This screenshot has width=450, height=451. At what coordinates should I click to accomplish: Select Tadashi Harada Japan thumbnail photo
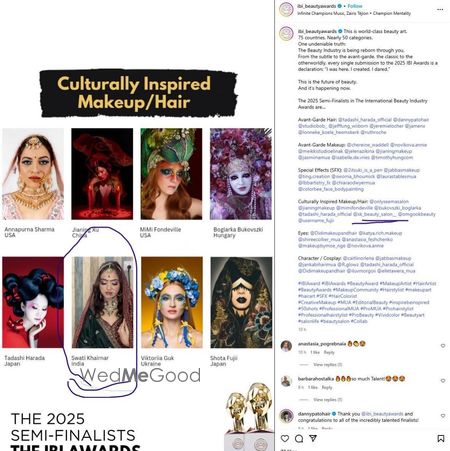pyautogui.click(x=33, y=302)
